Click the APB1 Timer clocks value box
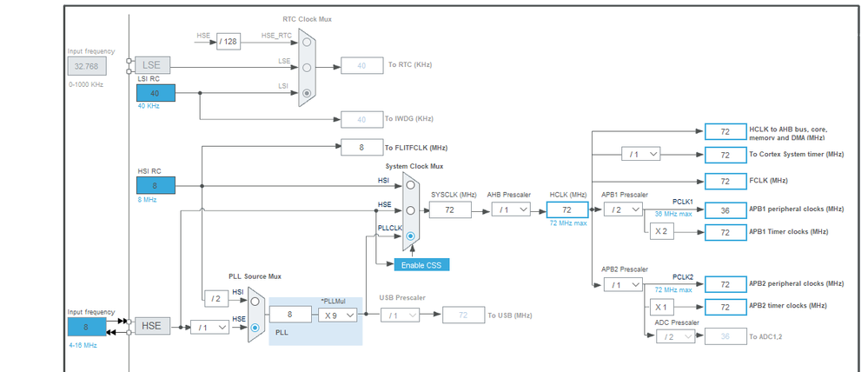This screenshot has width=868, height=372. pos(726,233)
